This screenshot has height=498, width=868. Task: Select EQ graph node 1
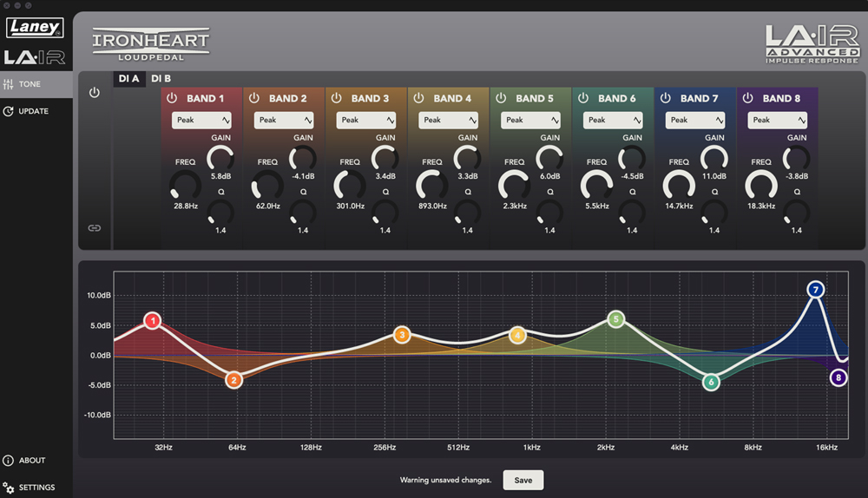(x=152, y=320)
